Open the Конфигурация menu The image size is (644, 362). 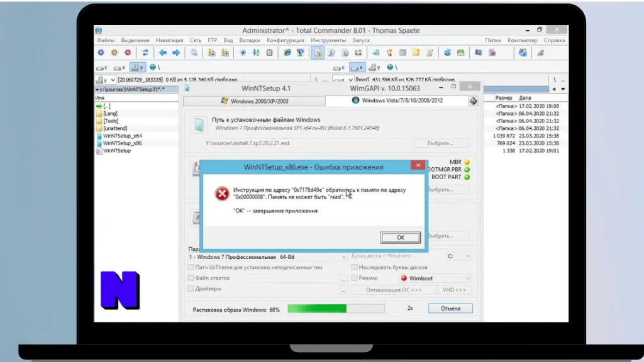click(x=285, y=40)
